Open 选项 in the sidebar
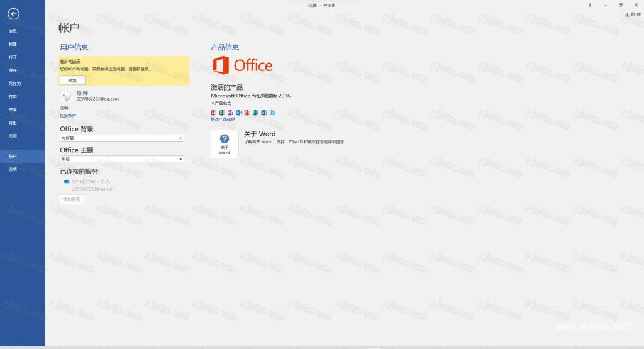The width and height of the screenshot is (644, 349). click(x=13, y=169)
